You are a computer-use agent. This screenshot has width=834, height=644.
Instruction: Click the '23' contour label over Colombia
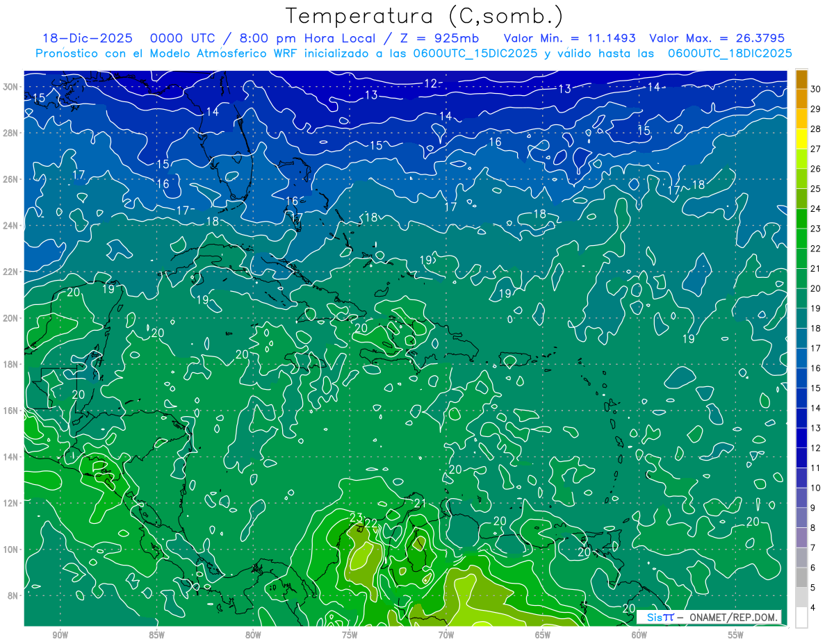coord(356,518)
